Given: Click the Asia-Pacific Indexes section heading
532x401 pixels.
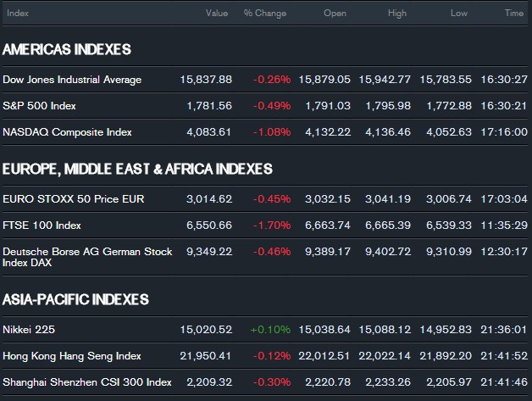Looking at the screenshot, I should coord(75,299).
